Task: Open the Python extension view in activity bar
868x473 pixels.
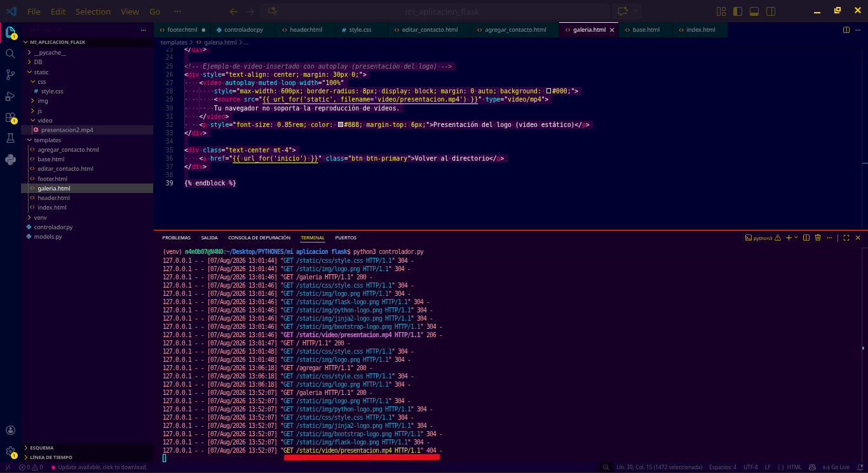Action: 10,159
